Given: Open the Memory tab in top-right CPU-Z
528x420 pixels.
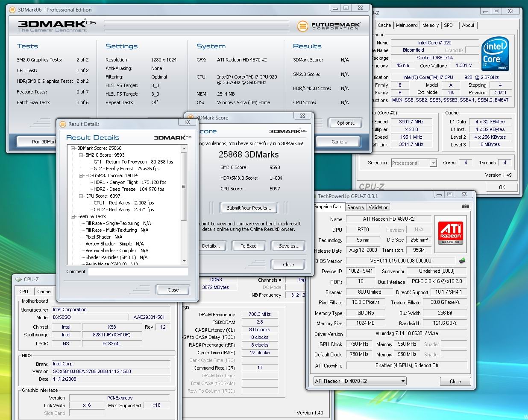Looking at the screenshot, I should [431, 25].
